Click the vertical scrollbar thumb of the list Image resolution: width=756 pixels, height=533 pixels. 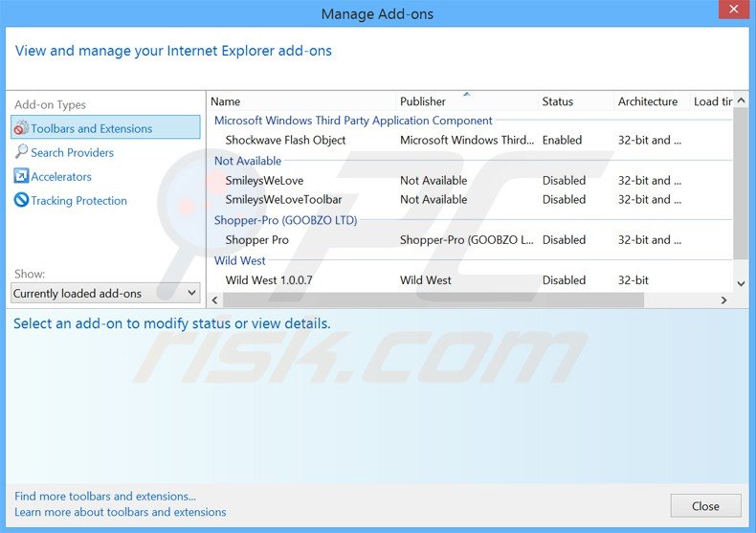tap(741, 184)
